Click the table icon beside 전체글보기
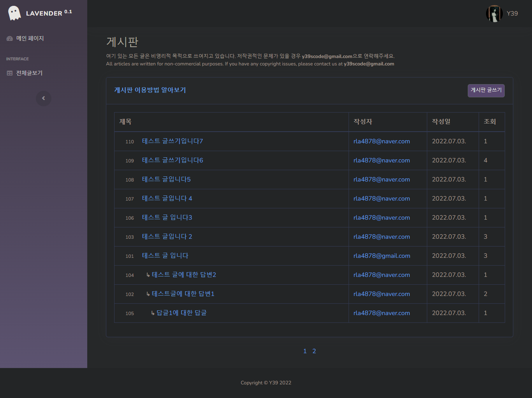This screenshot has height=398, width=532. [x=10, y=73]
